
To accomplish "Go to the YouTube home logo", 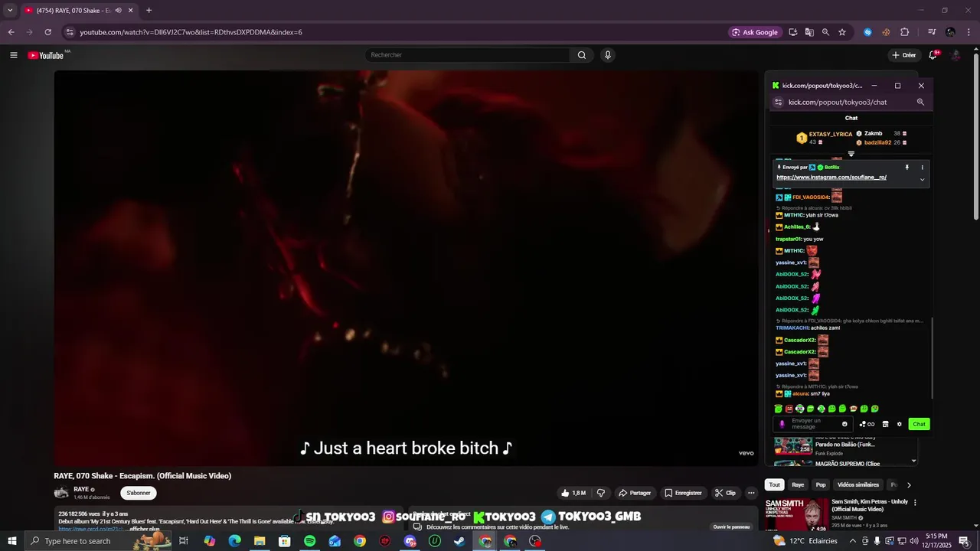I will [46, 55].
